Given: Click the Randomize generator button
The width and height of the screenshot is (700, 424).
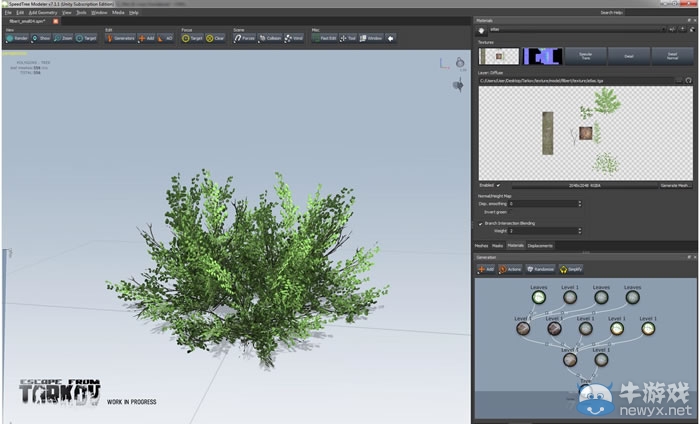Looking at the screenshot, I should (540, 269).
